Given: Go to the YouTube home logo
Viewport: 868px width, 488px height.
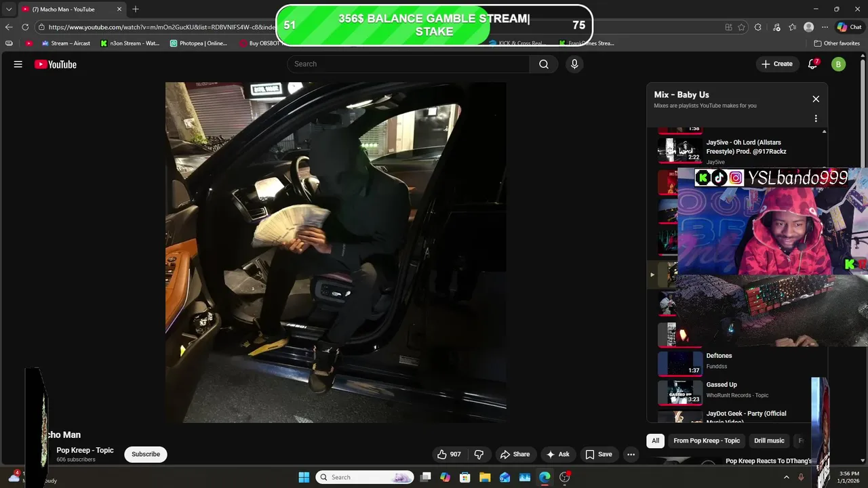Looking at the screenshot, I should click(x=56, y=64).
